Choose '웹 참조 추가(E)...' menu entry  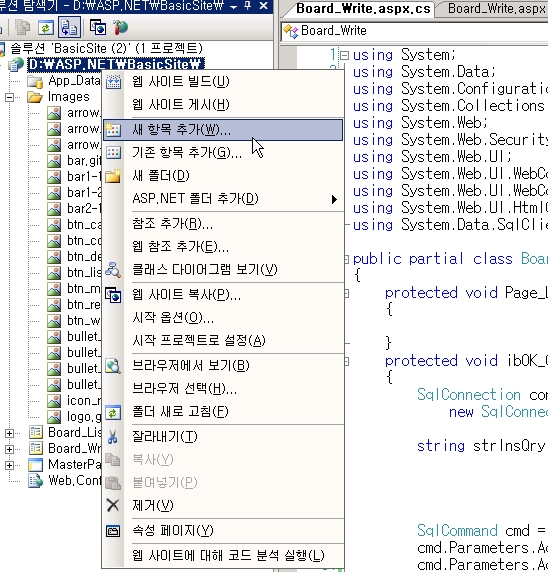point(223,247)
